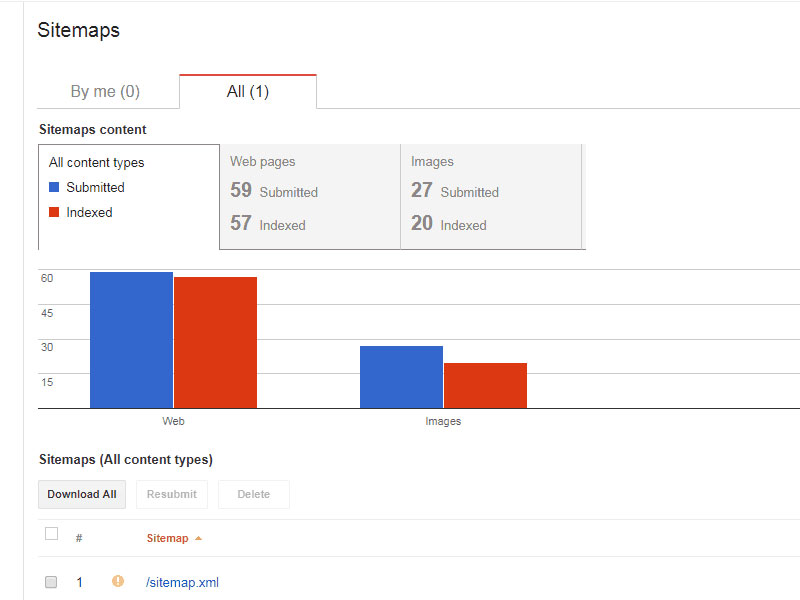Image resolution: width=800 pixels, height=600 pixels.
Task: Click the row number 1 link
Action: pos(80,582)
